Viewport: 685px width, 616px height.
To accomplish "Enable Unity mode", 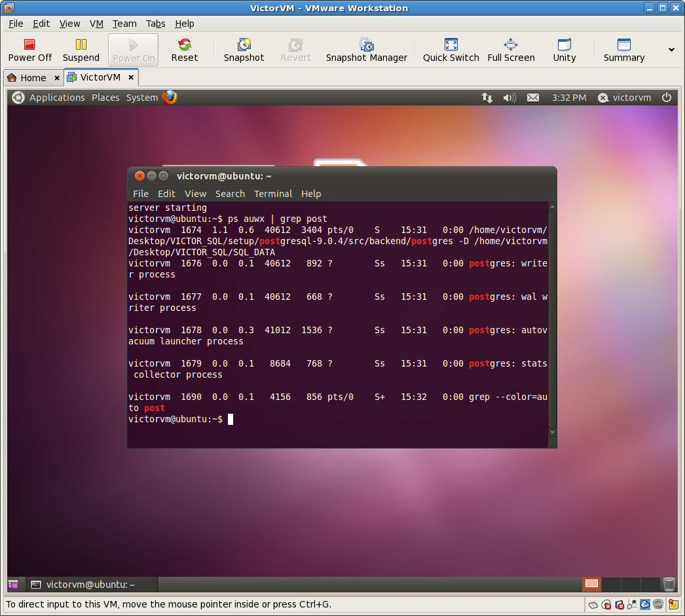I will coord(564,49).
